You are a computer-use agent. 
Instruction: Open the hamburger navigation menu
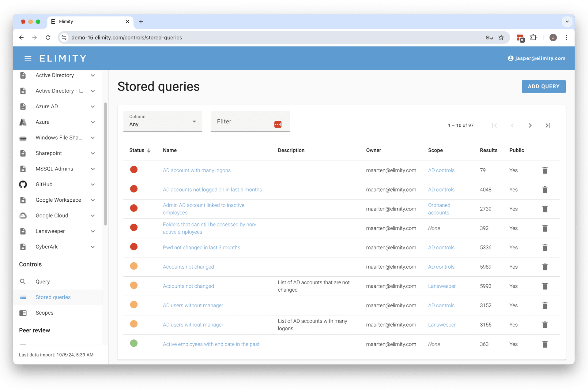(x=28, y=58)
